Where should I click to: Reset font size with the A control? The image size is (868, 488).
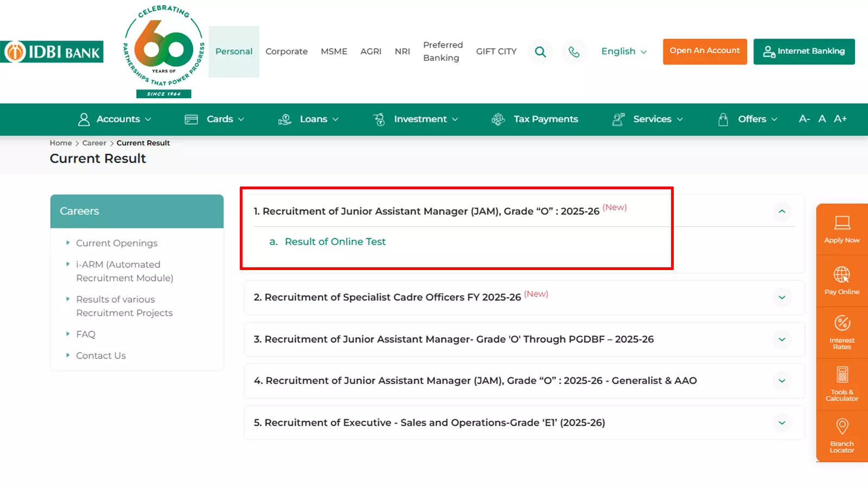822,119
